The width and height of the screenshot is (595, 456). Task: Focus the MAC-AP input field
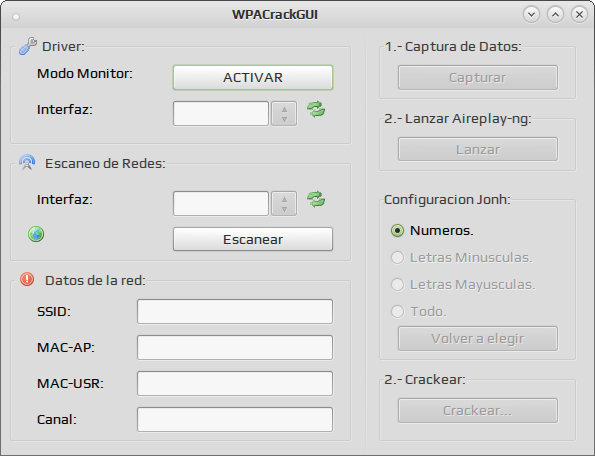click(x=235, y=347)
